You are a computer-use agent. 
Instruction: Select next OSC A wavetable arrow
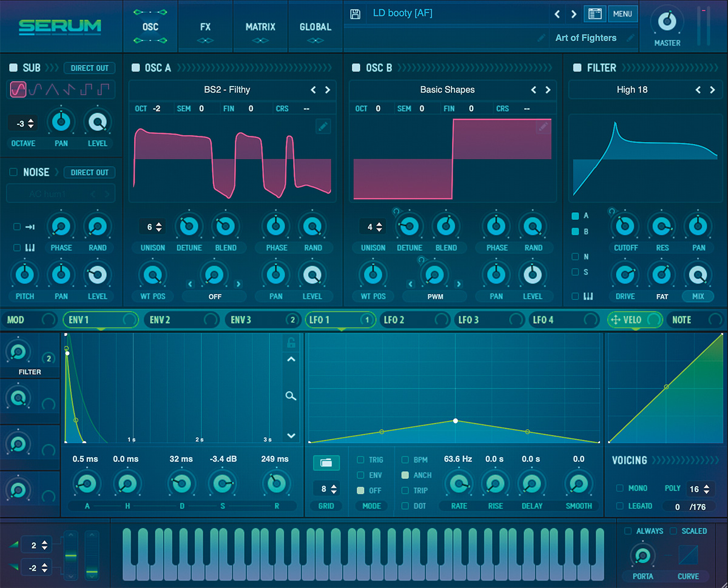[x=328, y=90]
